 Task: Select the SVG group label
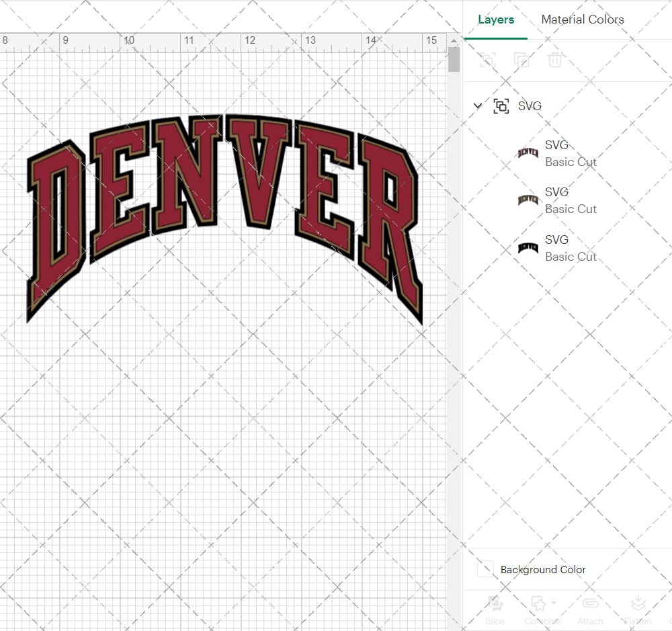coord(530,106)
